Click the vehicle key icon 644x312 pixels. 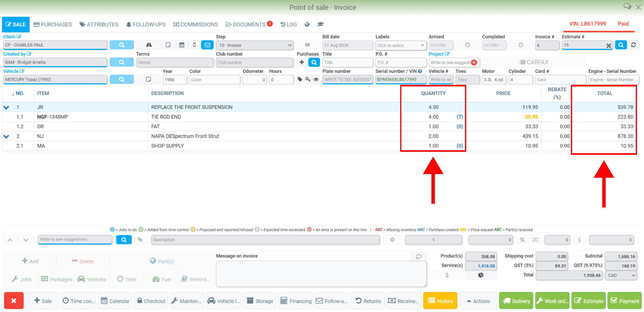tap(308, 79)
